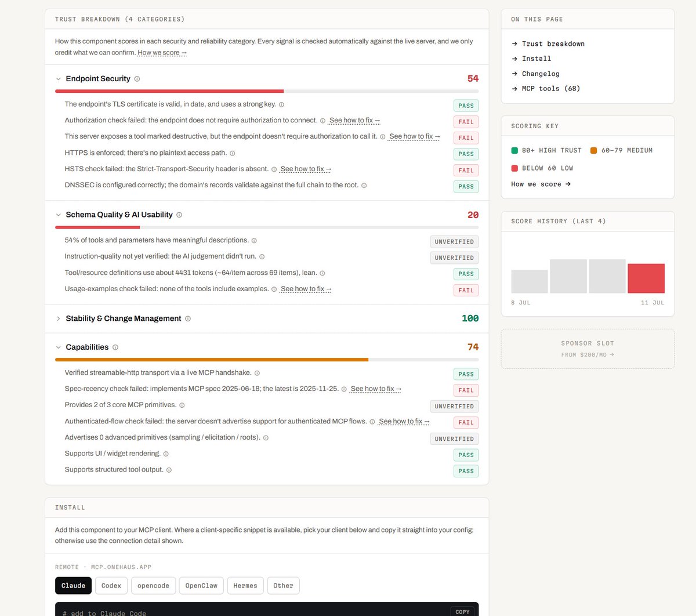The width and height of the screenshot is (696, 616).
Task: Copy the install code snippet
Action: coord(462,611)
